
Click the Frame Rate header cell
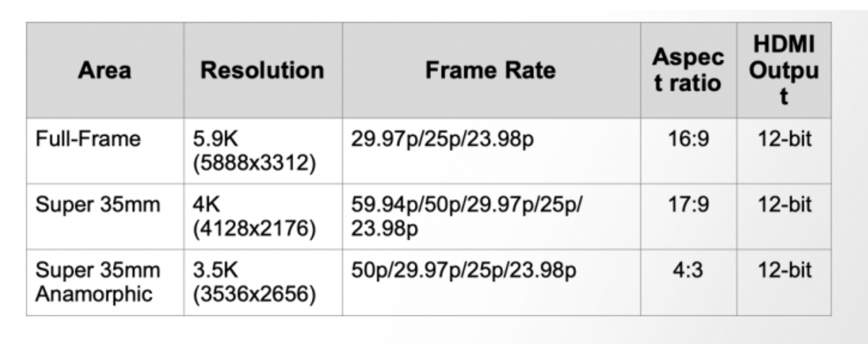tap(491, 70)
